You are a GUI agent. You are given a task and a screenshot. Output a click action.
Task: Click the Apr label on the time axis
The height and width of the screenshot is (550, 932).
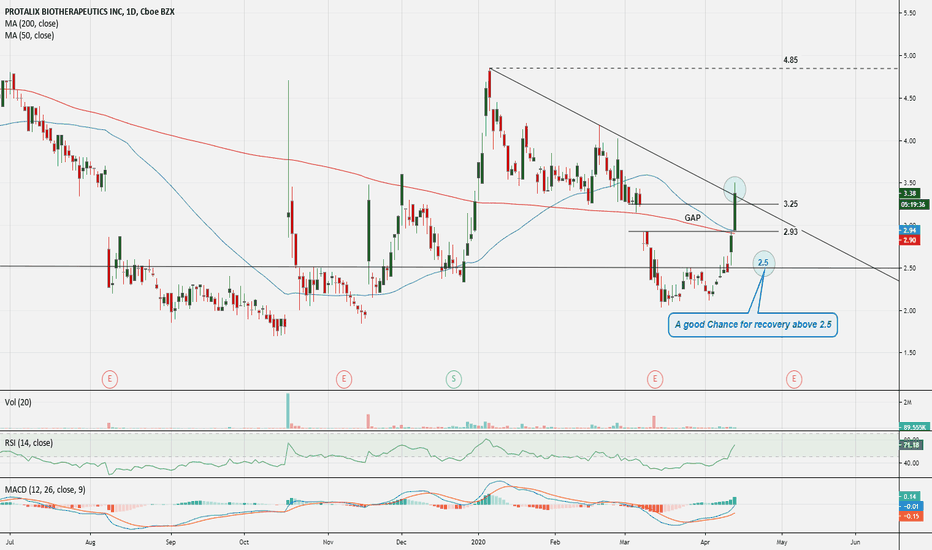pyautogui.click(x=706, y=542)
